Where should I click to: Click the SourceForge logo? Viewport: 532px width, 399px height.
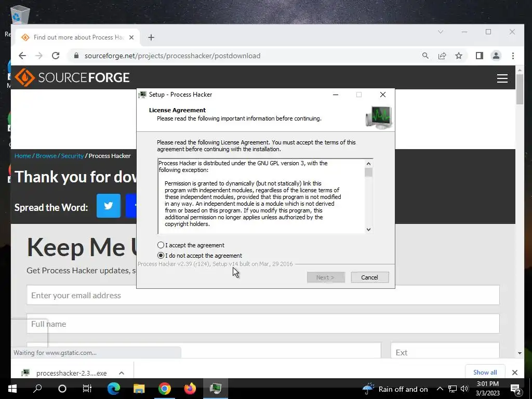[x=72, y=77]
